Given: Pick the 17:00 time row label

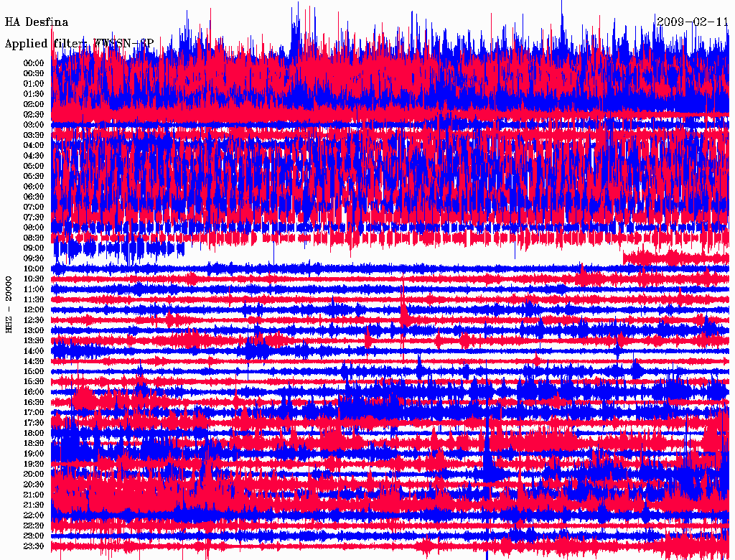Looking at the screenshot, I should pos(34,413).
